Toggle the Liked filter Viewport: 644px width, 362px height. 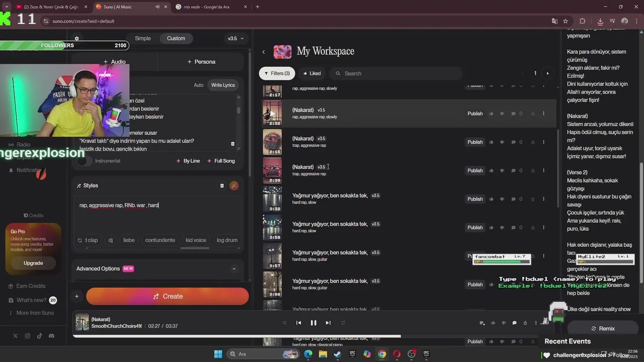(x=312, y=73)
